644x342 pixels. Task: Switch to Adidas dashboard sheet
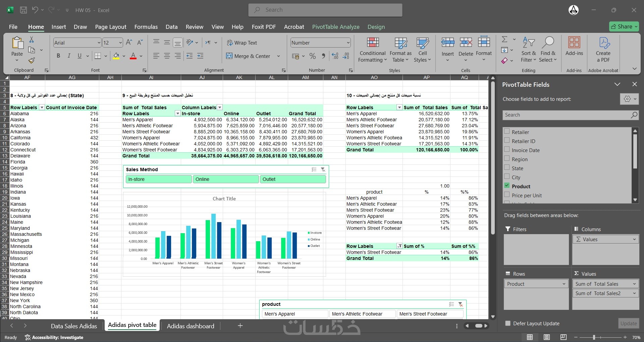coord(191,326)
